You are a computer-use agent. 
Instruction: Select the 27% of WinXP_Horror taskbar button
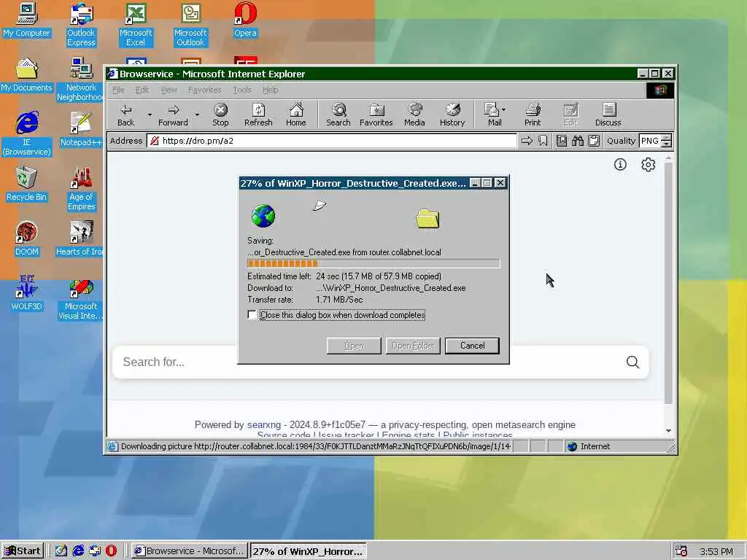(x=309, y=551)
